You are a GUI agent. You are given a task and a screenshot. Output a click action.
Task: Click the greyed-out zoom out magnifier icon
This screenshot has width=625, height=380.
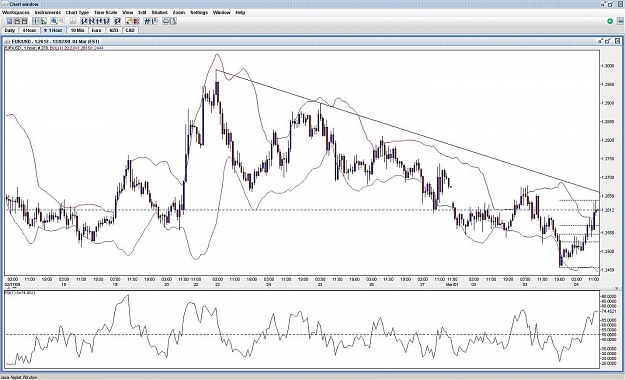coord(61,21)
